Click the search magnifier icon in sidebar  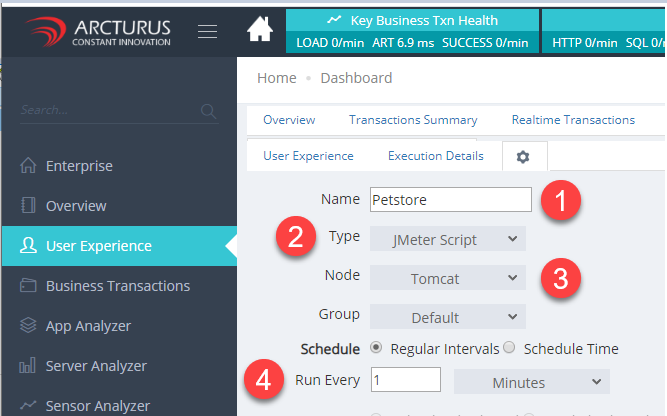[208, 110]
